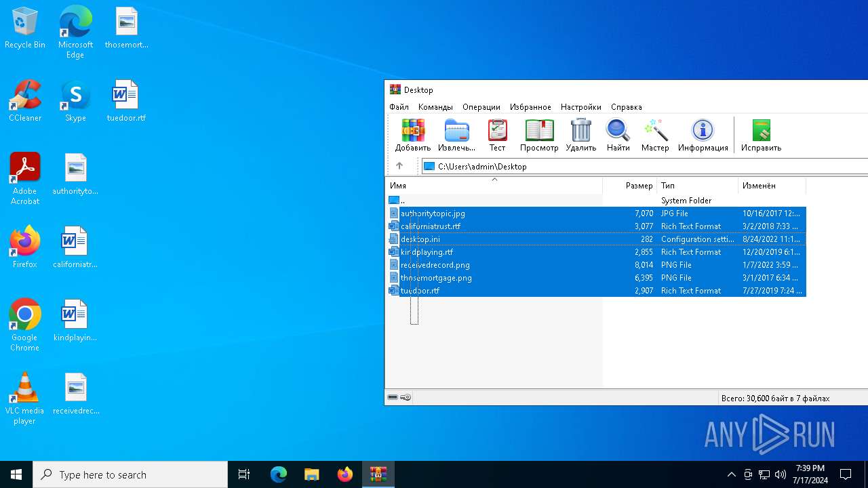Click the CCleaner desktop shortcut

pyautogui.click(x=25, y=102)
